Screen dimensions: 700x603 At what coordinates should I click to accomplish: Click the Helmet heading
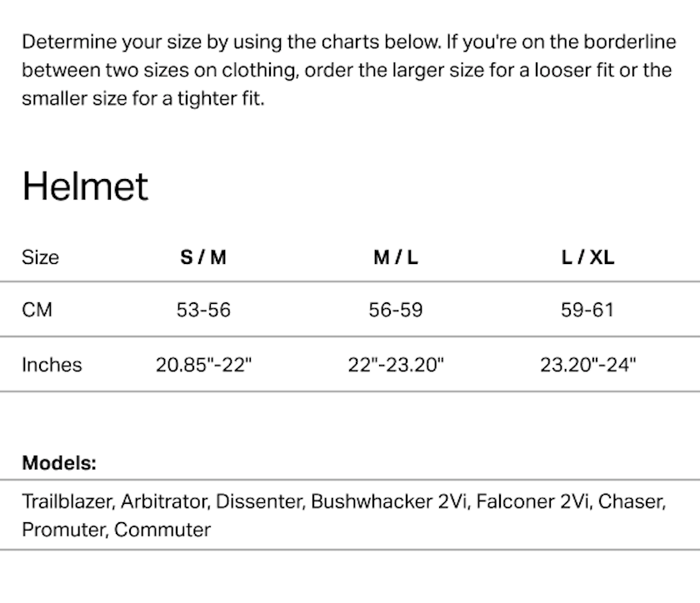click(x=85, y=186)
